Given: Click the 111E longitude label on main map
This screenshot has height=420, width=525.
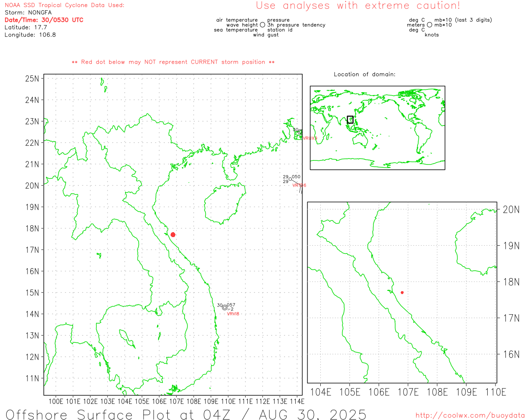Looking at the screenshot, I should tap(246, 402).
